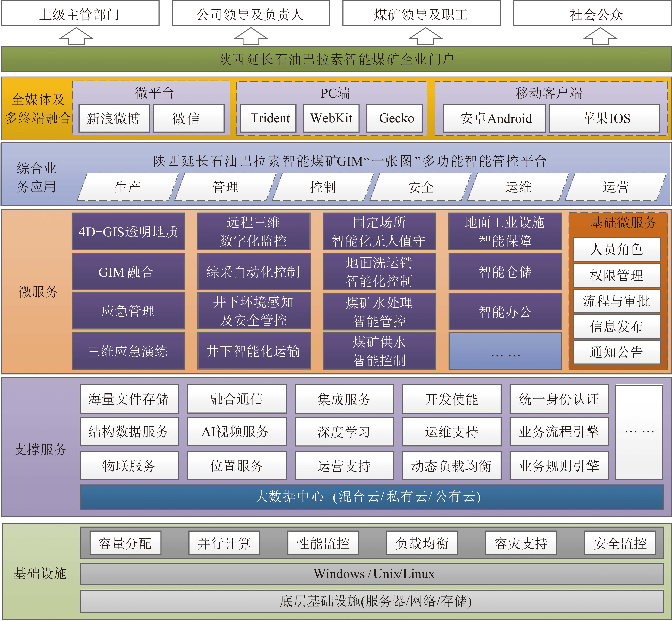Click the blue 大数据中心 bar
This screenshot has height=621, width=672.
click(x=372, y=497)
